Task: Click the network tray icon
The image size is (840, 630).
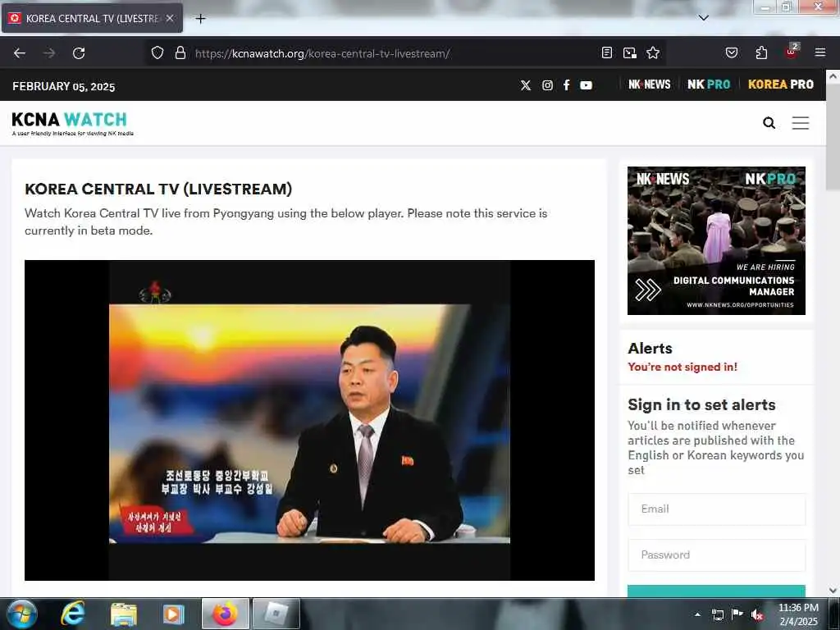Action: [718, 614]
